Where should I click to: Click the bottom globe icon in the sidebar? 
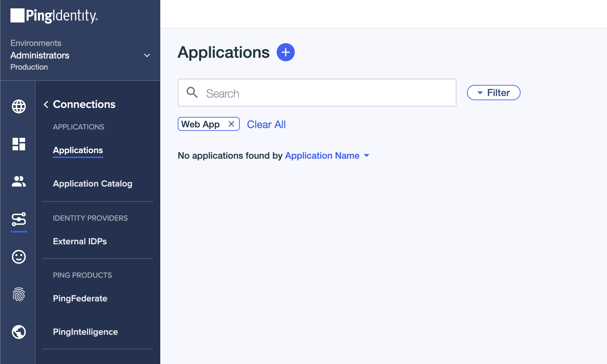18,332
